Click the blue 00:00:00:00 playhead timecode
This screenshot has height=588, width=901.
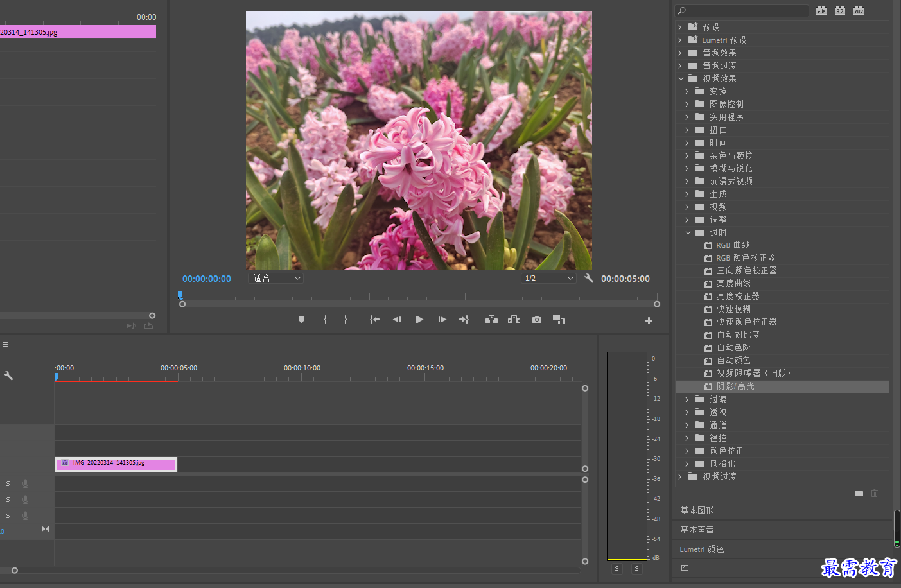click(x=206, y=279)
